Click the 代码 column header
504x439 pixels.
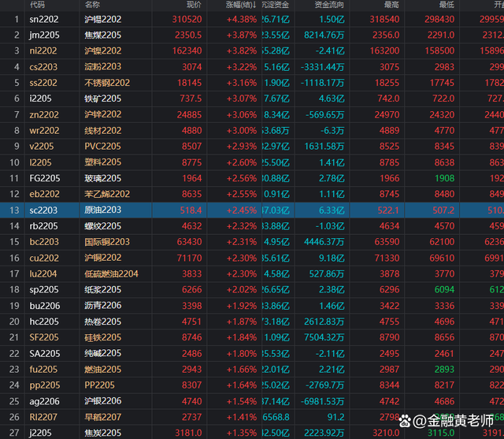tap(37, 5)
